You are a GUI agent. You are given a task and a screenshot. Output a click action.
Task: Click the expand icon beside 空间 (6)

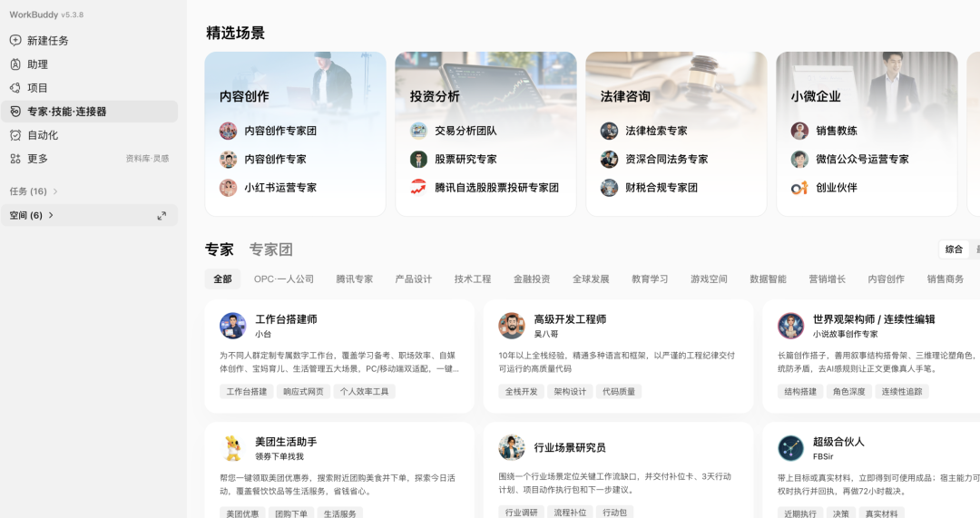pos(162,216)
